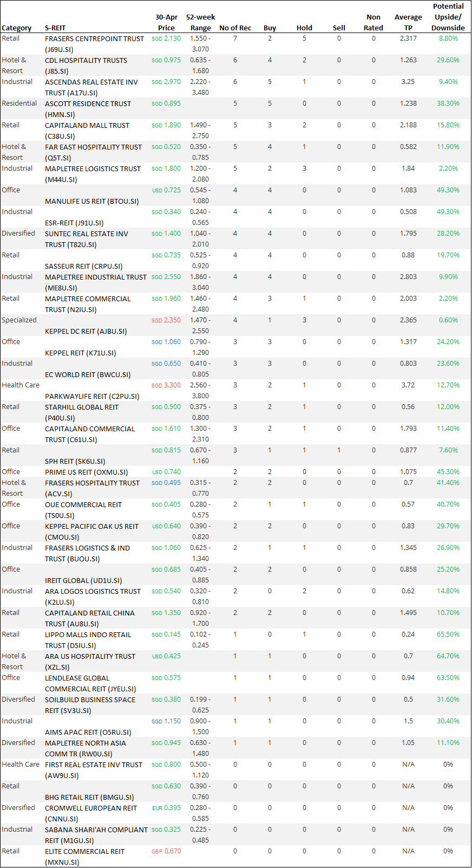The image size is (472, 868).
Task: Select the No of Rec header
Action: click(x=235, y=28)
